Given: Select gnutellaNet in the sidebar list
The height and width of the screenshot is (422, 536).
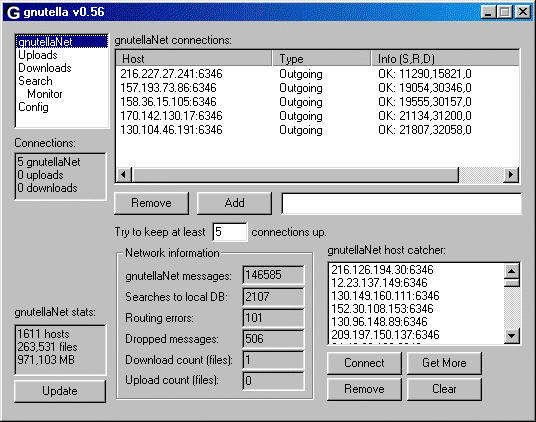Looking at the screenshot, I should pyautogui.click(x=62, y=42).
